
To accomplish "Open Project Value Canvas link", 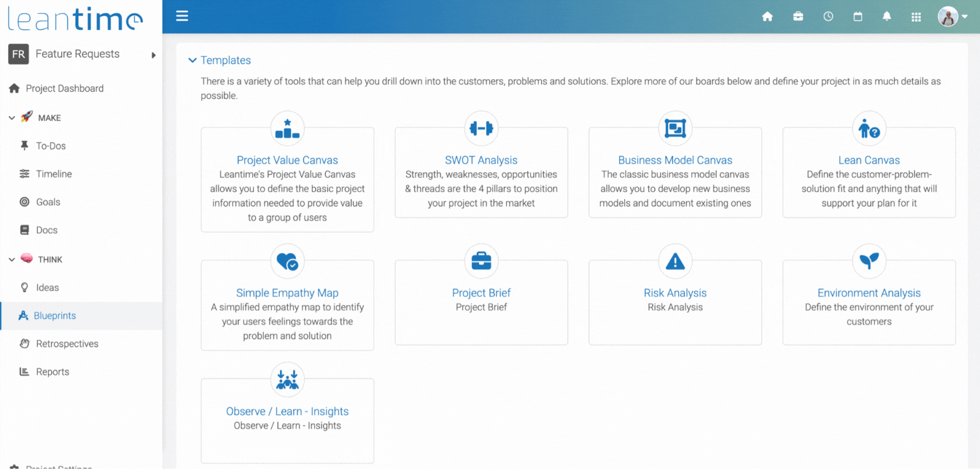I will tap(287, 160).
